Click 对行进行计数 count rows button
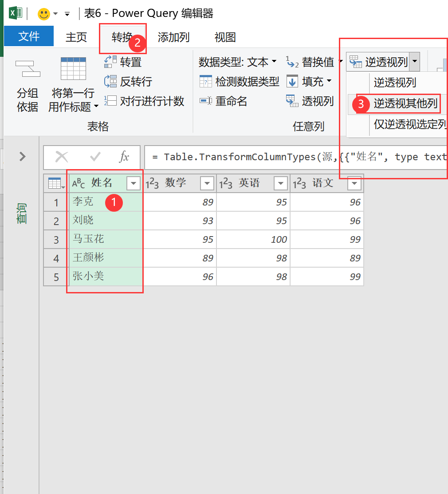Viewport: 448px width, 494px height. pyautogui.click(x=144, y=101)
